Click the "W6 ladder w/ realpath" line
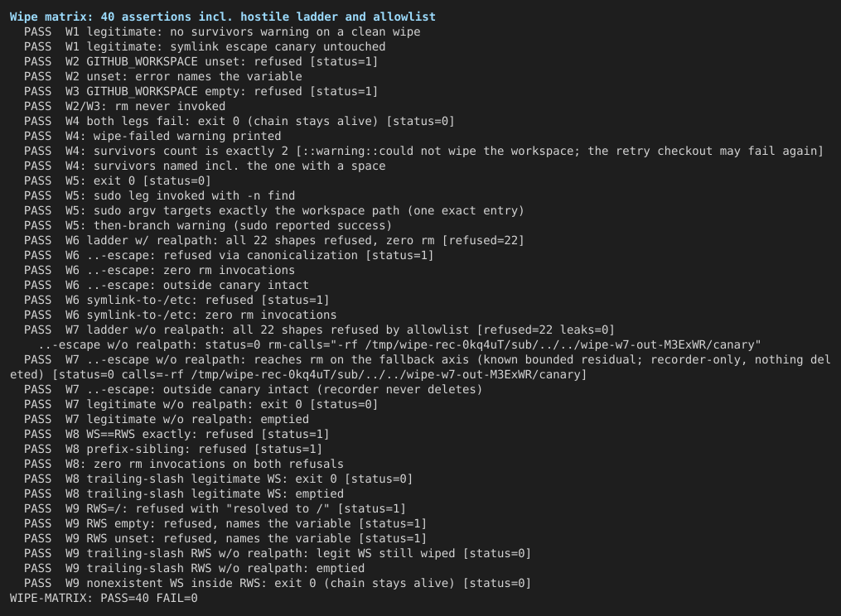This screenshot has height=616, width=841. coord(274,241)
